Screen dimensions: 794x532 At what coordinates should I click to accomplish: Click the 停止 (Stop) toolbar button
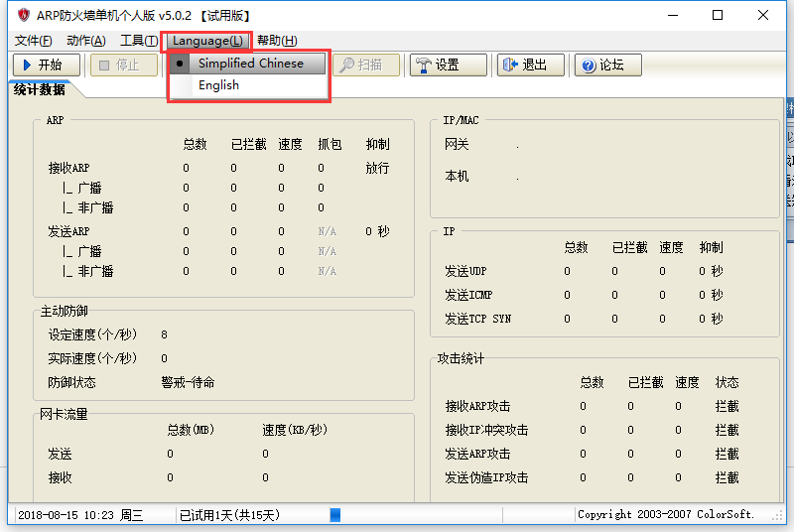click(124, 66)
